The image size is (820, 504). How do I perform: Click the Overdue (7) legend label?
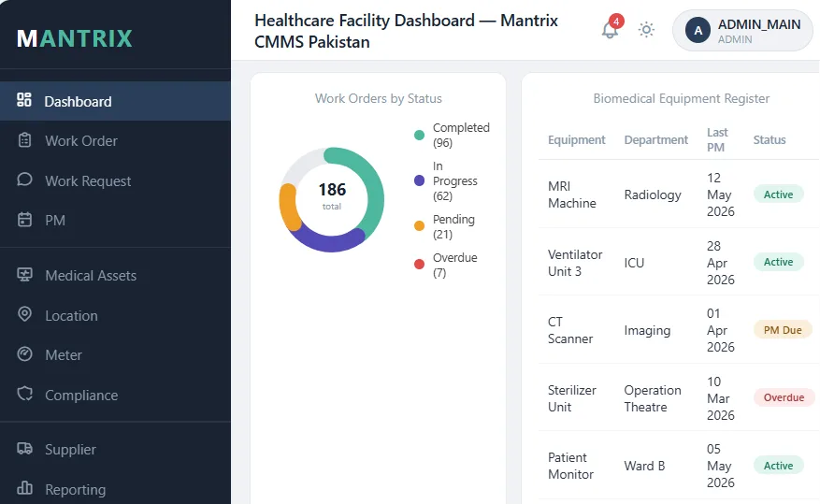coord(454,265)
